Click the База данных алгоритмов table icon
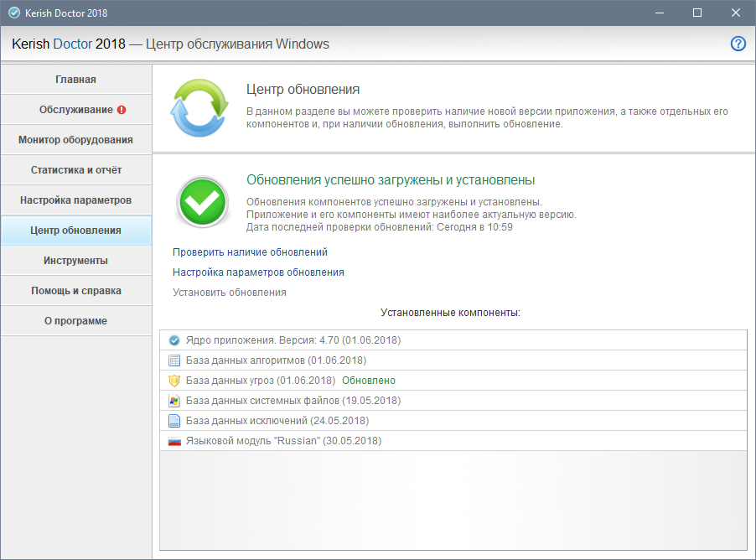The image size is (756, 560). click(x=174, y=360)
